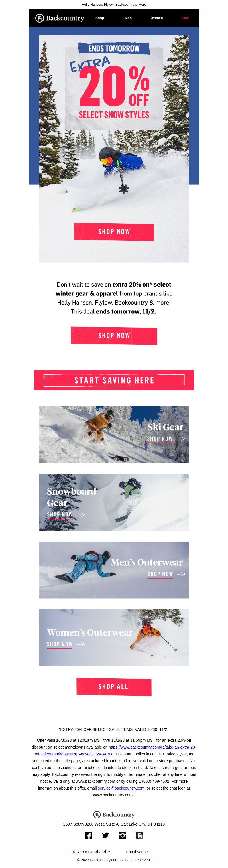Image resolution: width=228 pixels, height=868 pixels.
Task: Open the Snowboard Gear banner image
Action: [114, 502]
